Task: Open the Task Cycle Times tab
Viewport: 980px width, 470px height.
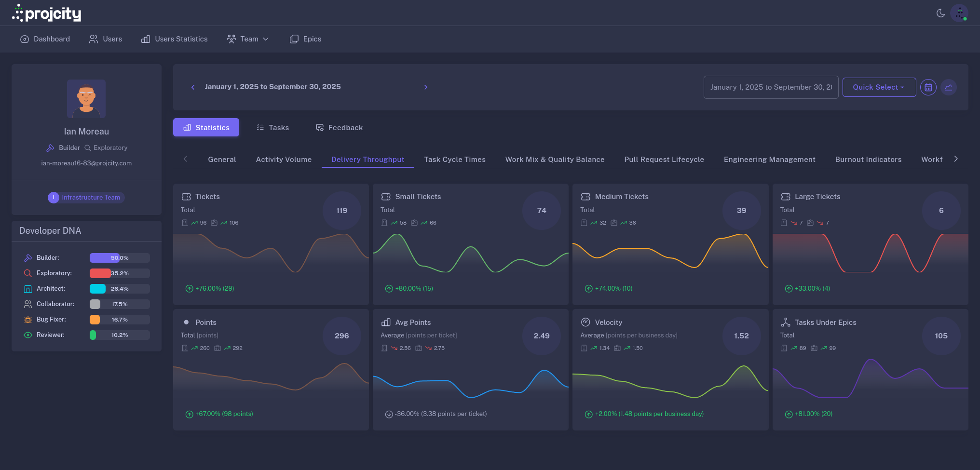Action: click(x=455, y=159)
